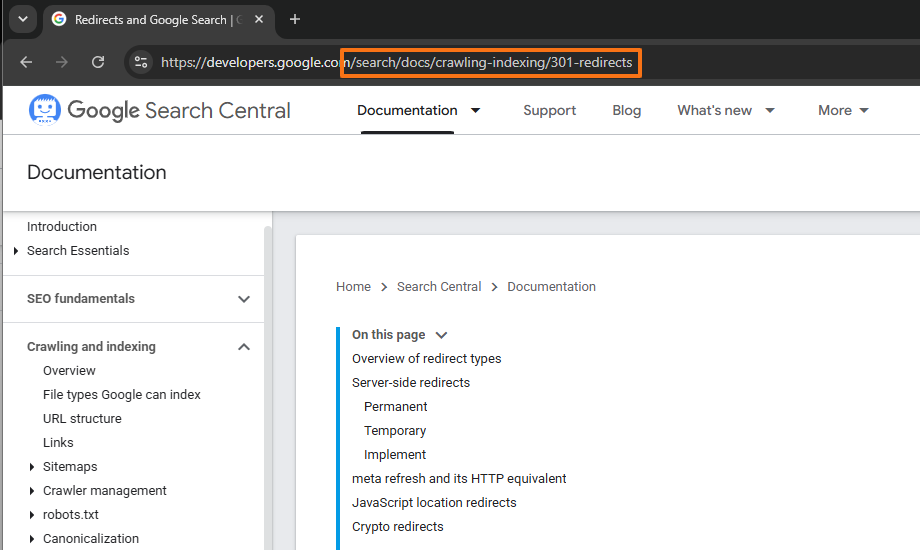Expand the Canonicalization triangle

pos(32,539)
